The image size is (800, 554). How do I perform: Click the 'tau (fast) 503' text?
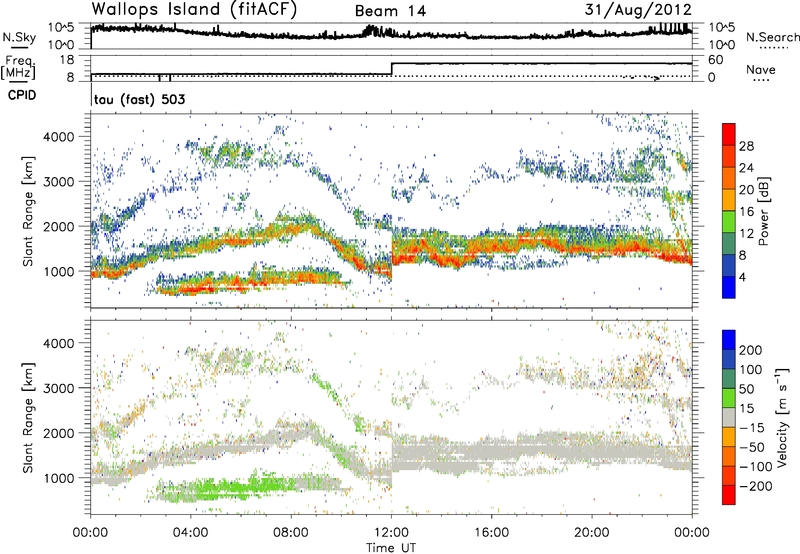pyautogui.click(x=139, y=99)
